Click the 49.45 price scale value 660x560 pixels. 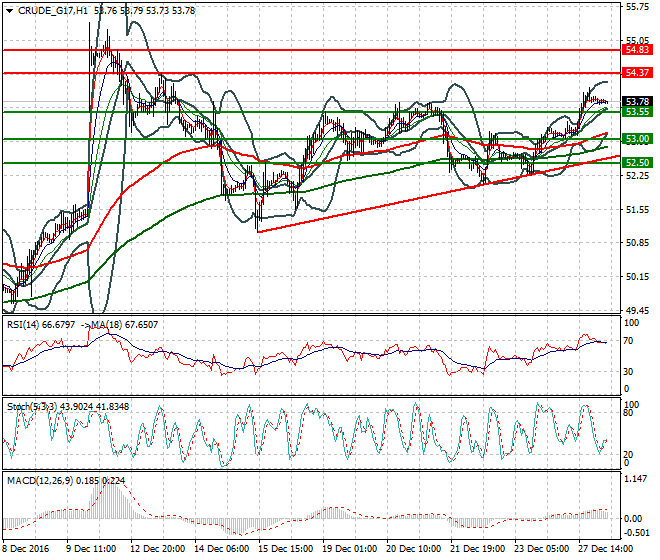click(x=637, y=311)
